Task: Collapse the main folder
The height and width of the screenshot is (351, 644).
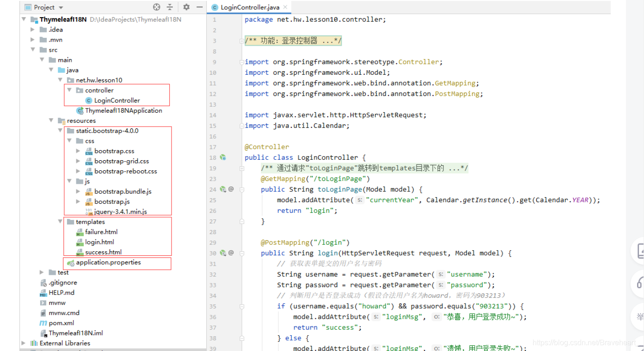Action: [42, 60]
